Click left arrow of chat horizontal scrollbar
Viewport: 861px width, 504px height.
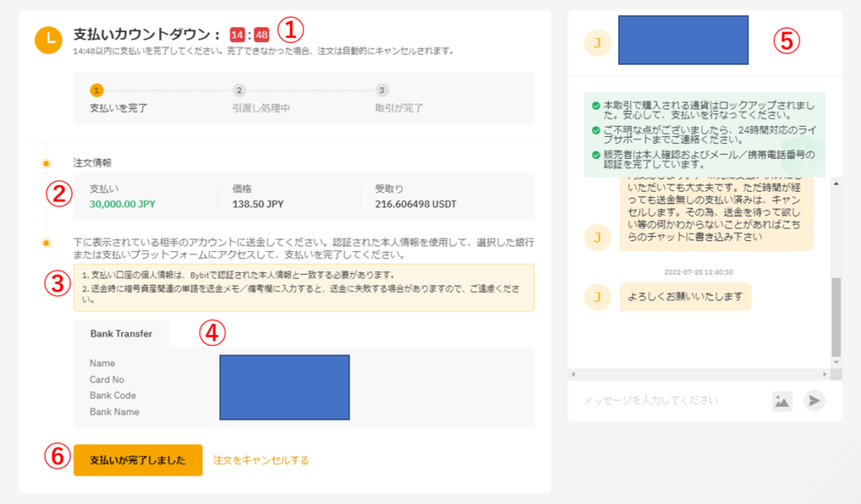tap(573, 374)
